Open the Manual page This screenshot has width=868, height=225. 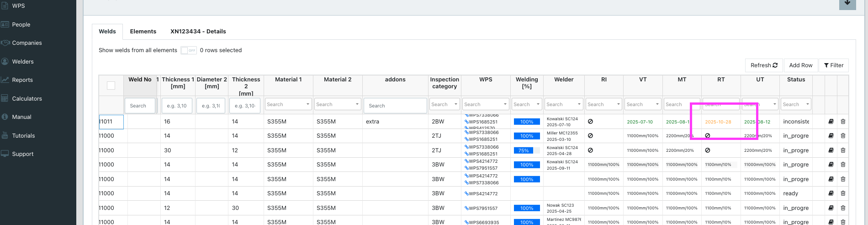click(21, 117)
